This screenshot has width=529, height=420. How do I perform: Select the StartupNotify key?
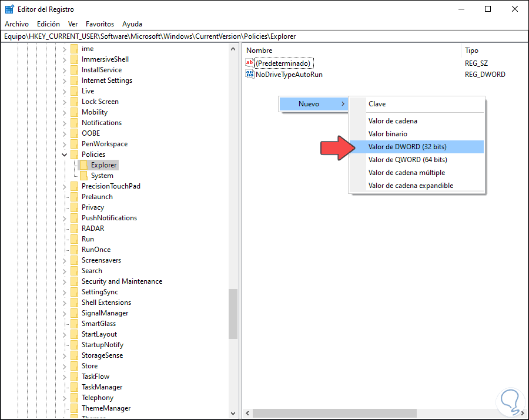coord(102,344)
